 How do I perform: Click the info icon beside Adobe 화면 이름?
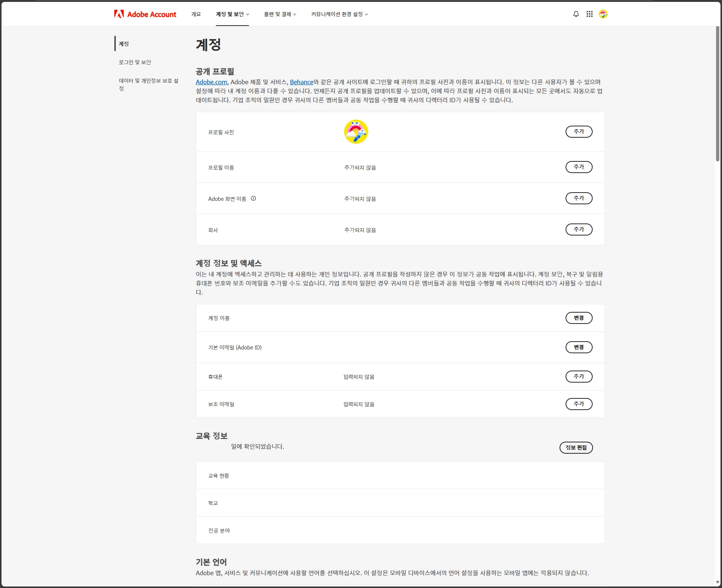(253, 199)
